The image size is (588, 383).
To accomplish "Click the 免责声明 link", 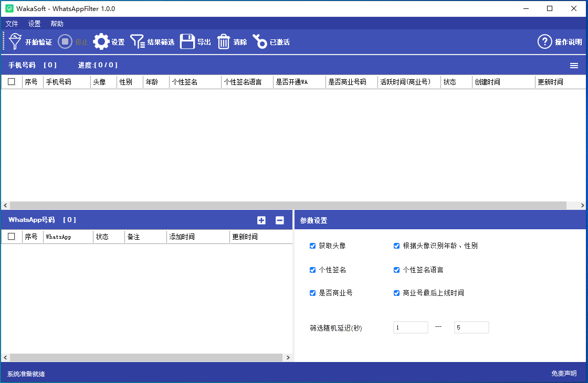I will click(x=564, y=374).
